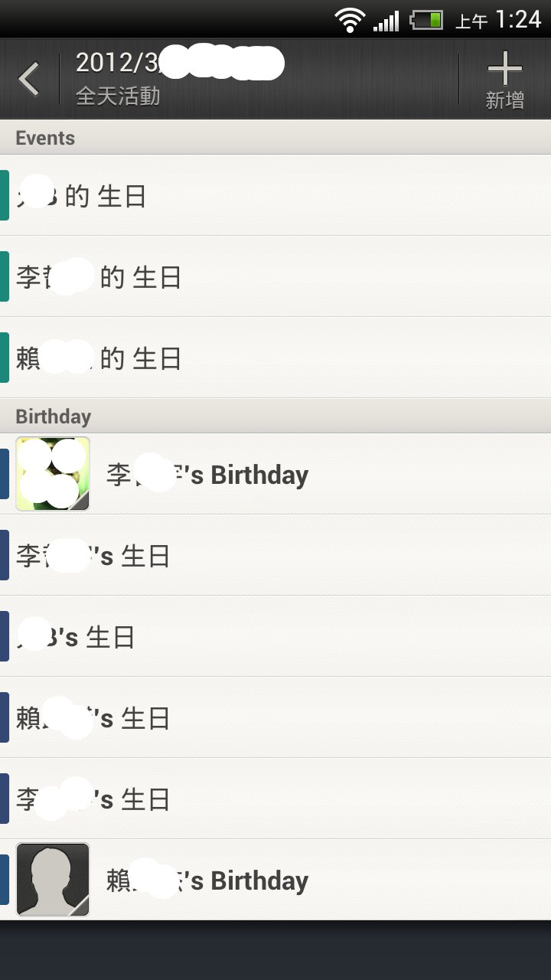Viewport: 551px width, 980px height.
Task: Tap the plus 新增 icon
Action: 504,79
